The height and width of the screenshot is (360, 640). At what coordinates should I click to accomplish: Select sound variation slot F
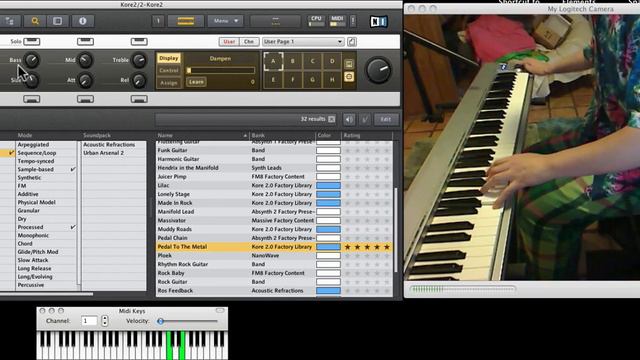[293, 80]
